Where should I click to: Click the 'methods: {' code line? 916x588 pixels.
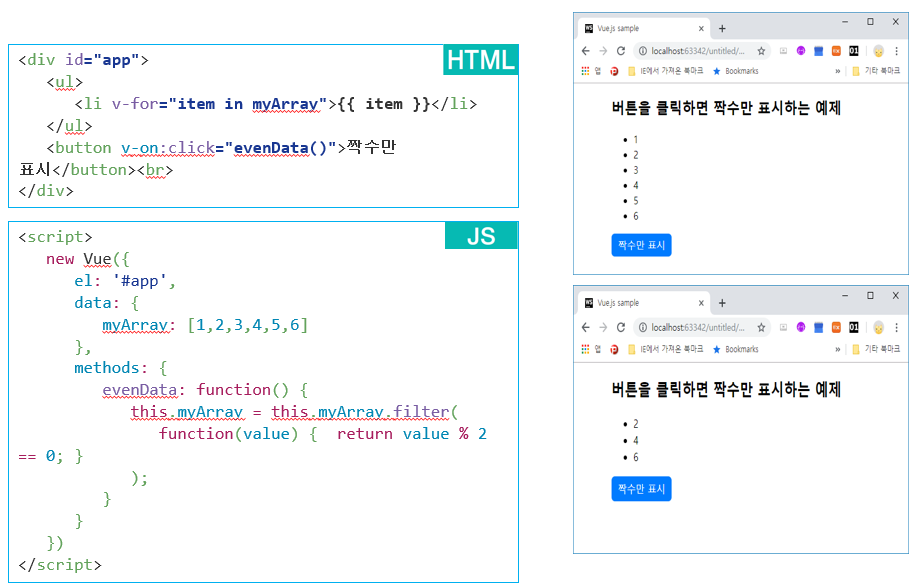coord(121,368)
